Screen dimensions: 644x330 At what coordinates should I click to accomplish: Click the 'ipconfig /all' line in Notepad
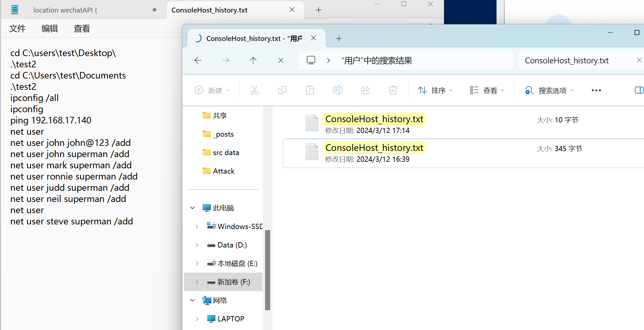coord(34,98)
